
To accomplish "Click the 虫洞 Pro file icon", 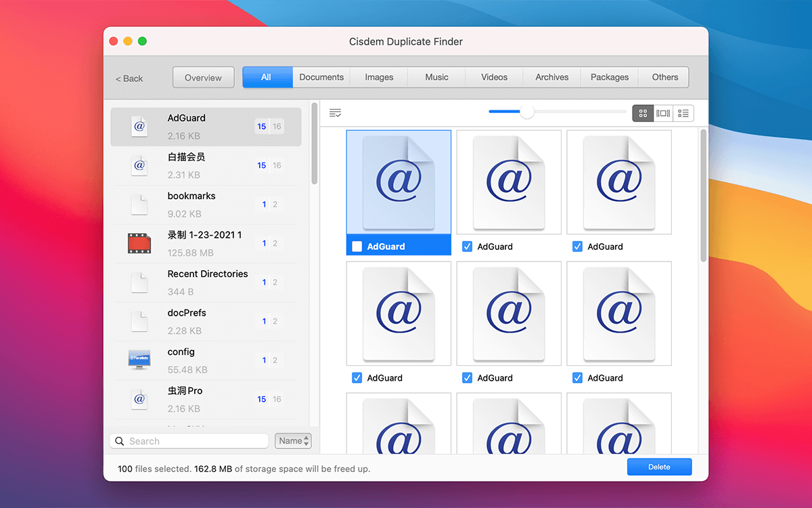I will [x=139, y=400].
